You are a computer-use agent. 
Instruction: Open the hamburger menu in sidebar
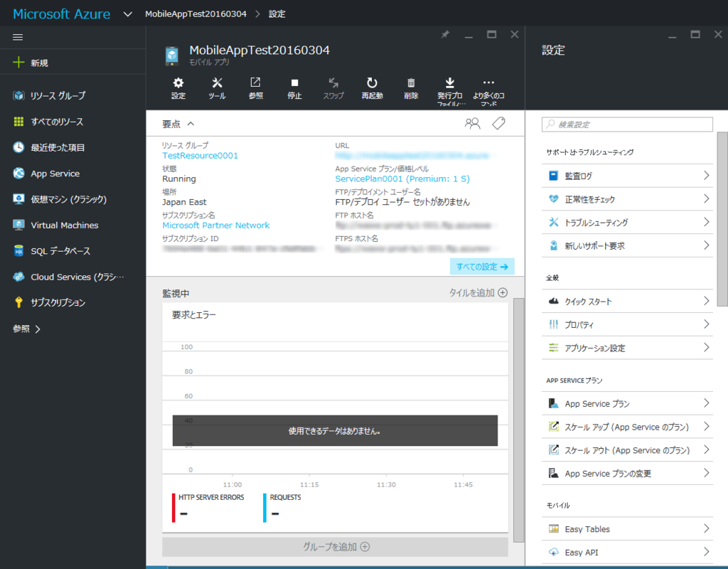18,37
